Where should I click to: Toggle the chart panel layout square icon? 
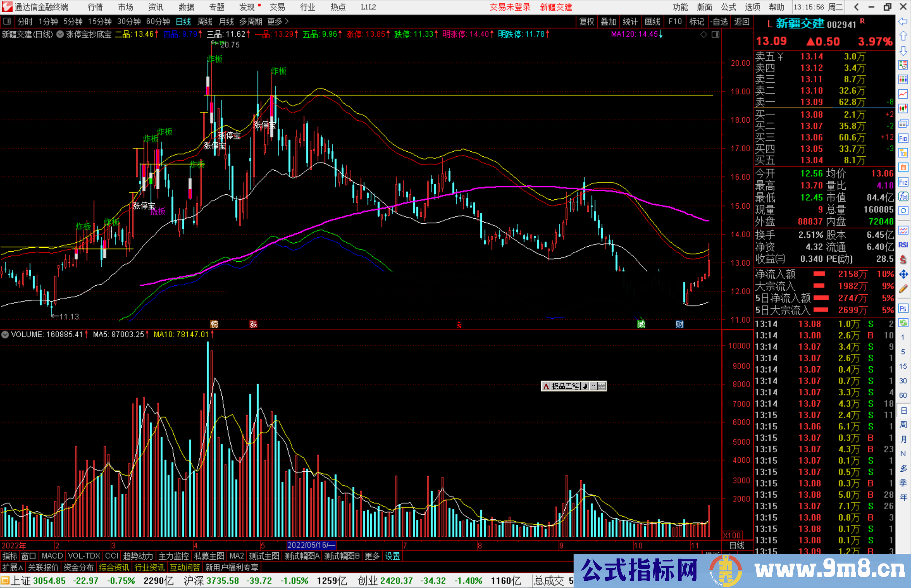click(x=716, y=35)
